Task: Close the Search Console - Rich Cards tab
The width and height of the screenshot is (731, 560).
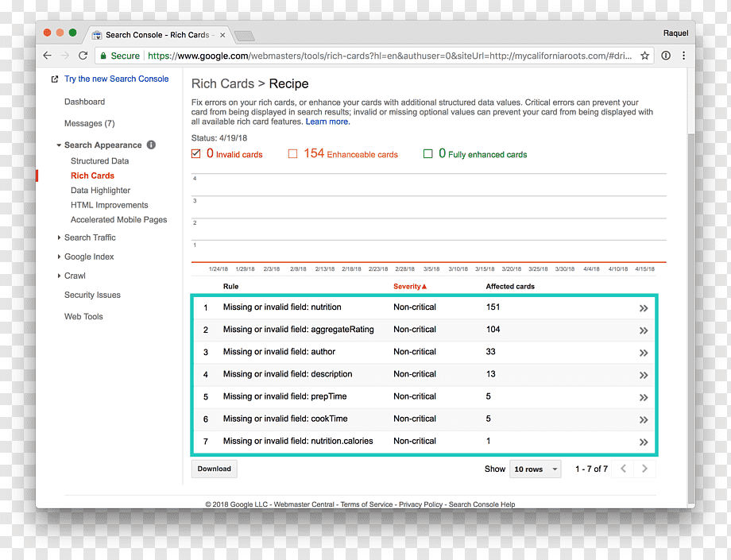Action: [x=222, y=35]
